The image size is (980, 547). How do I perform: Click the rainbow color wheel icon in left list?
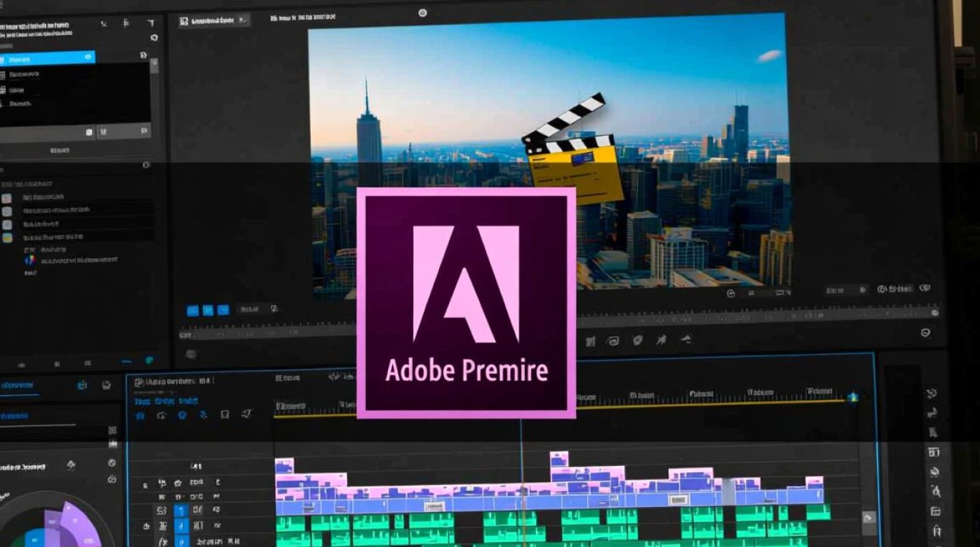30,260
